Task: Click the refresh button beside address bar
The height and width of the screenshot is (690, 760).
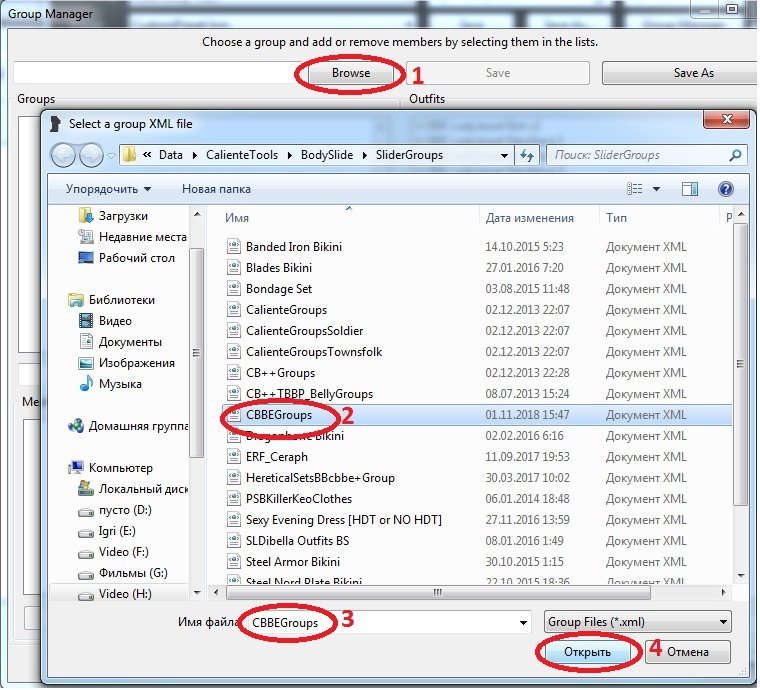Action: (x=527, y=155)
